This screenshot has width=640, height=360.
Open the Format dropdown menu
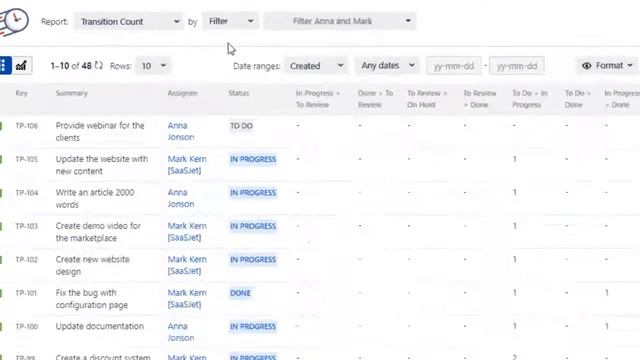[x=608, y=66]
